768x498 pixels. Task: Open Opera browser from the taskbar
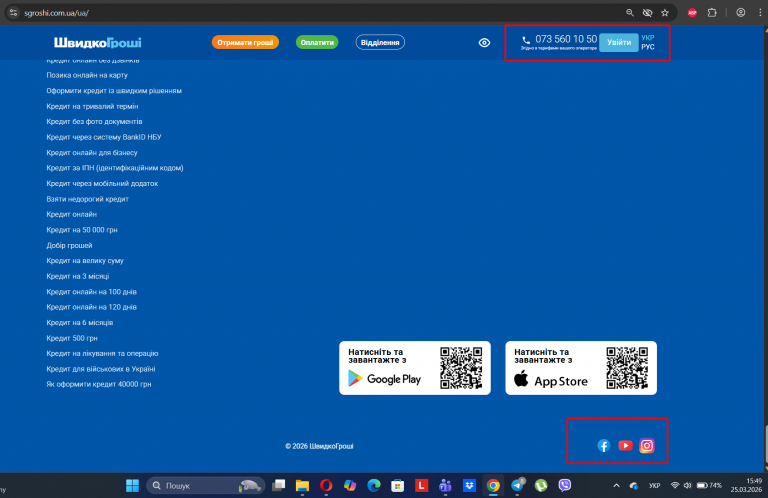326,485
